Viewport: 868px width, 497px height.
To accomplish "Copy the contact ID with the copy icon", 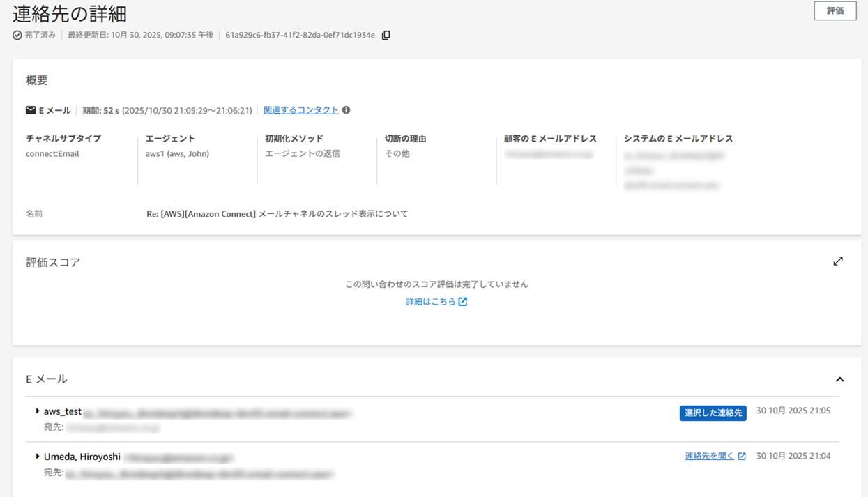I will [386, 35].
